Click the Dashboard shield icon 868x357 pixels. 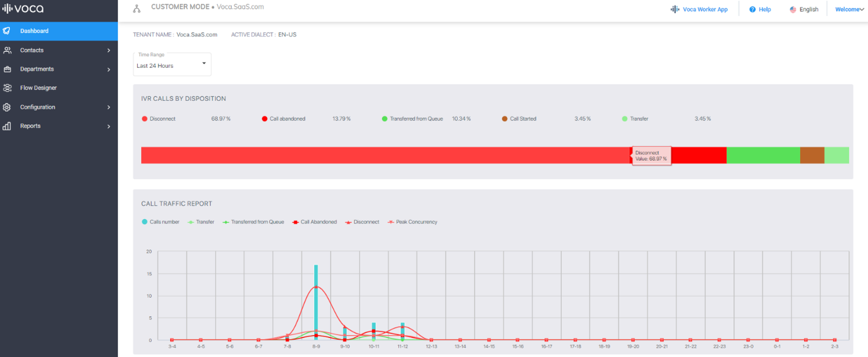7,31
